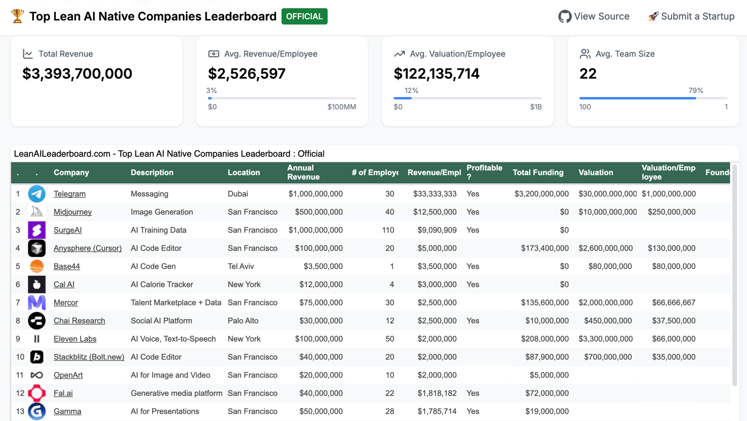Open the Chai Research link
This screenshot has width=747, height=421.
[x=79, y=321]
